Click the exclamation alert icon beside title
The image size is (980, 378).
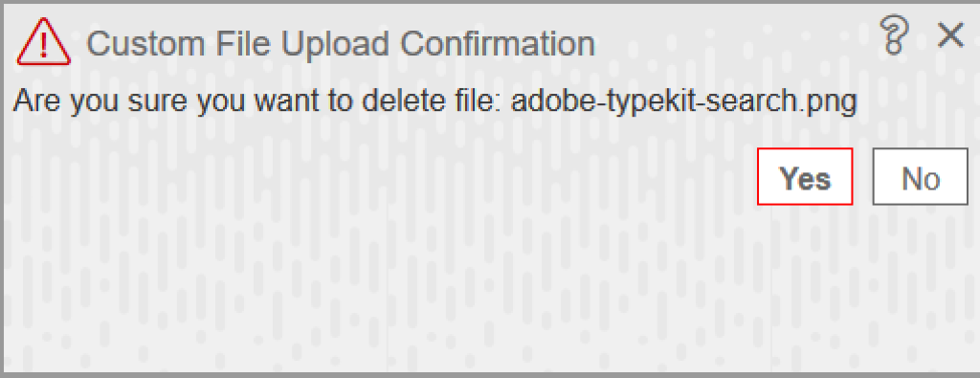[43, 44]
